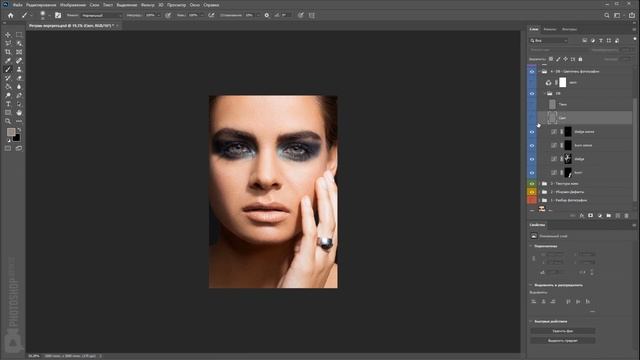This screenshot has height=360, width=640.
Task: Select the Lasso tool
Action: click(x=8, y=44)
